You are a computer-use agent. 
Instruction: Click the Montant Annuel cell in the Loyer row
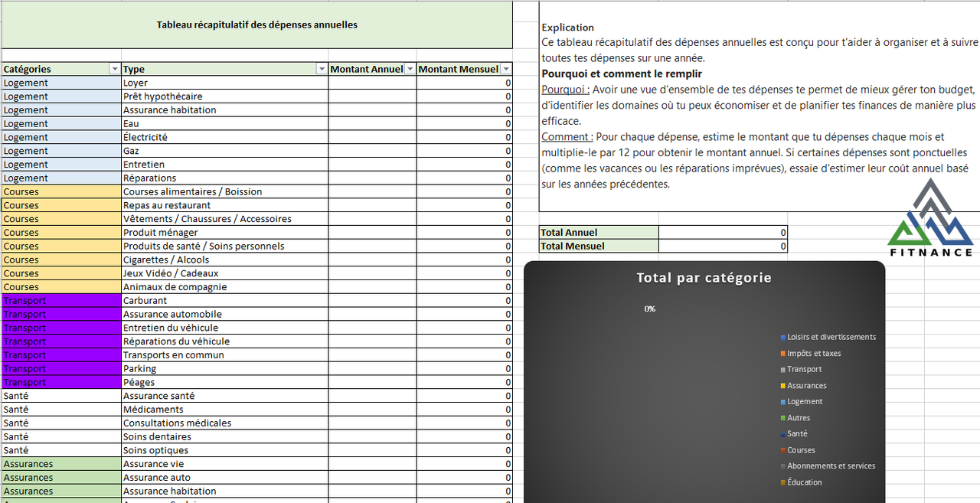click(x=373, y=83)
